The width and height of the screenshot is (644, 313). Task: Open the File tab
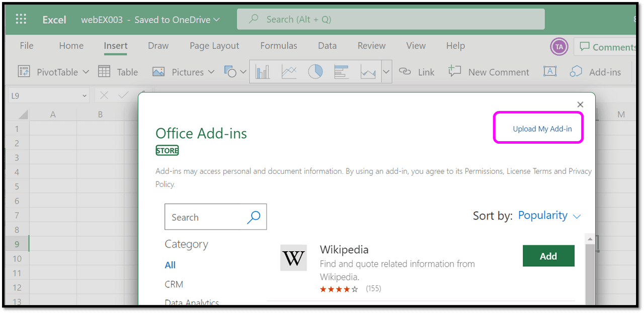coord(27,46)
